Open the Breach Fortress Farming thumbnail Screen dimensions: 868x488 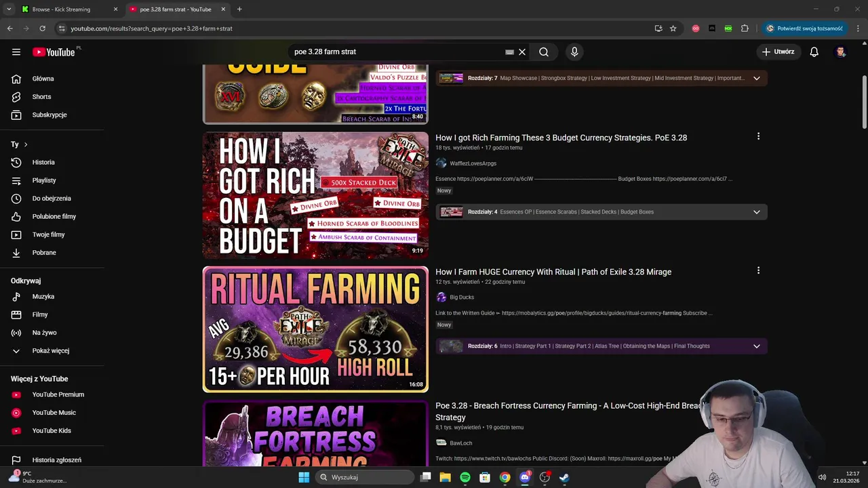click(315, 433)
